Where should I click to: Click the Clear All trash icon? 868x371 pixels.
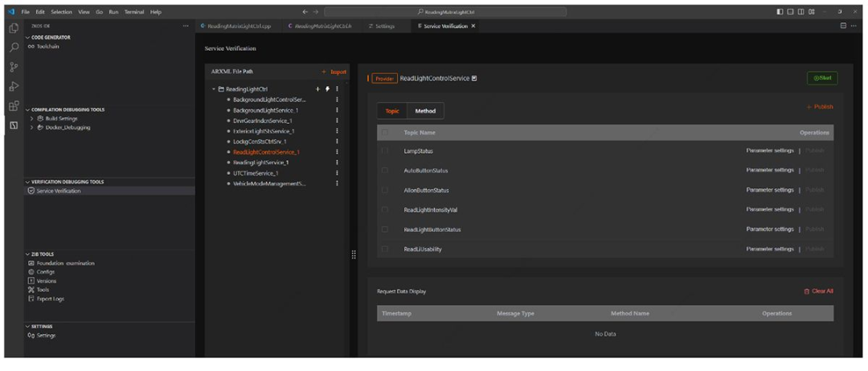[807, 291]
